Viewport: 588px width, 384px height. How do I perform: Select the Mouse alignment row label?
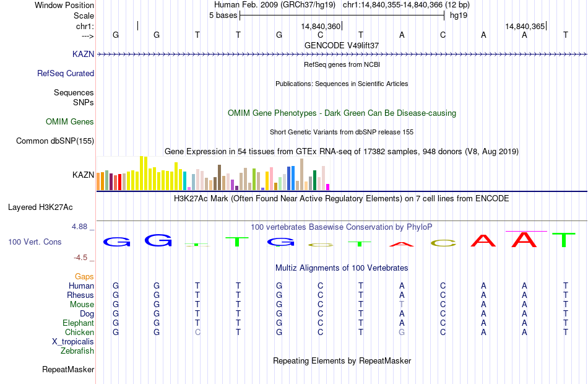pyautogui.click(x=82, y=305)
